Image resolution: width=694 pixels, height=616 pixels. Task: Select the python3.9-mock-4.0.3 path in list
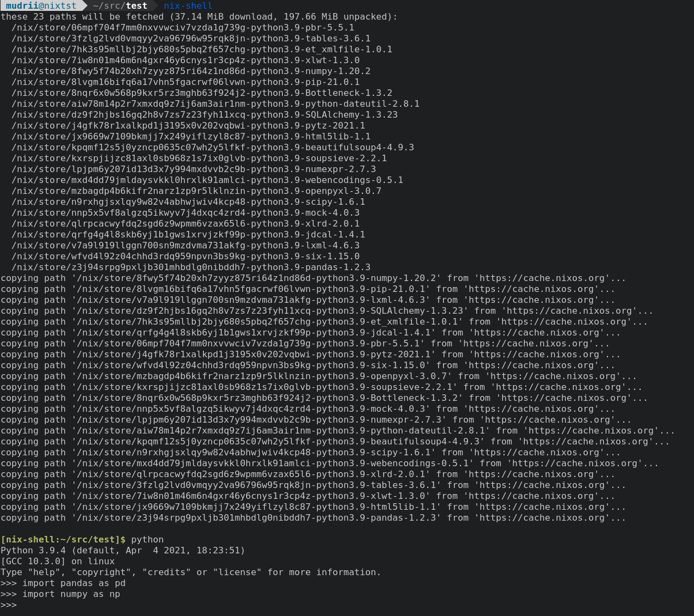click(186, 212)
